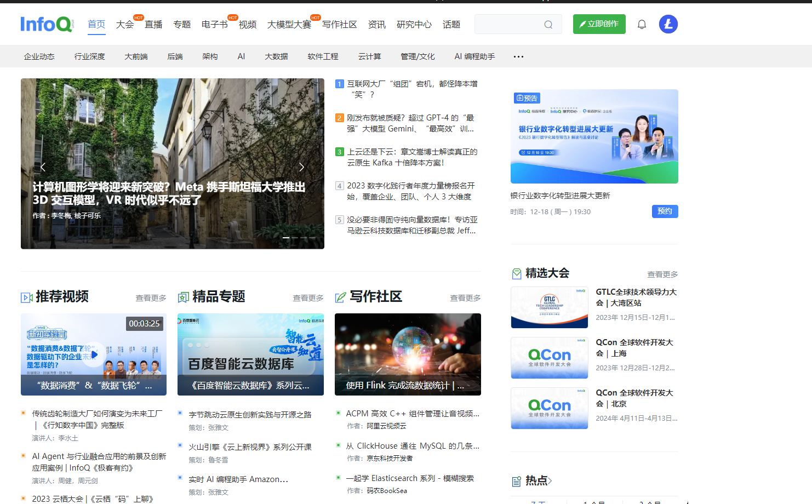Open the 银行业数字化转型 preview banner

(x=594, y=136)
